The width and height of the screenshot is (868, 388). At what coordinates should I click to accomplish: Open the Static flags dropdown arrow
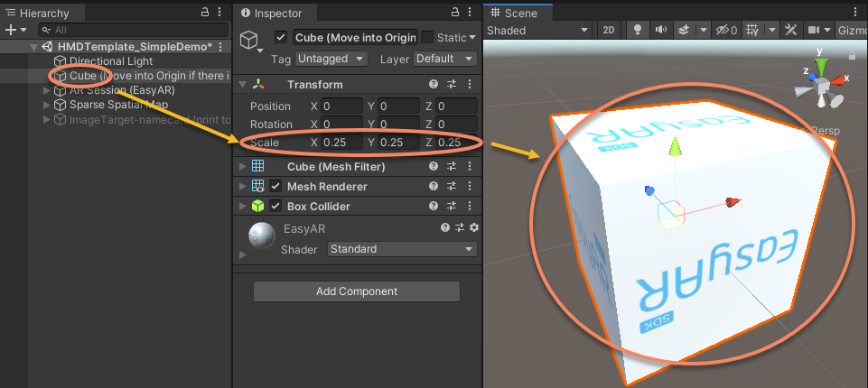point(472,38)
